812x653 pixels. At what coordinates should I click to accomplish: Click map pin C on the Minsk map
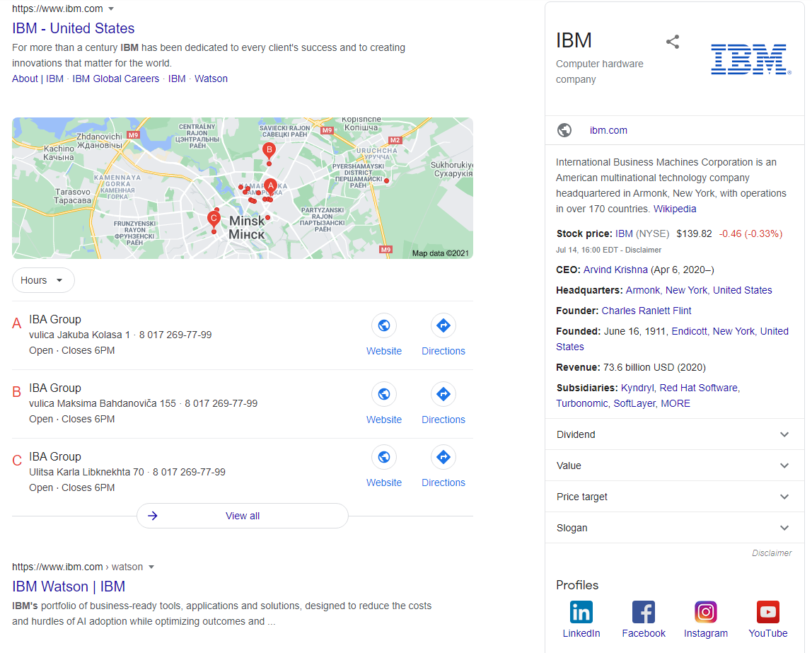pyautogui.click(x=214, y=219)
